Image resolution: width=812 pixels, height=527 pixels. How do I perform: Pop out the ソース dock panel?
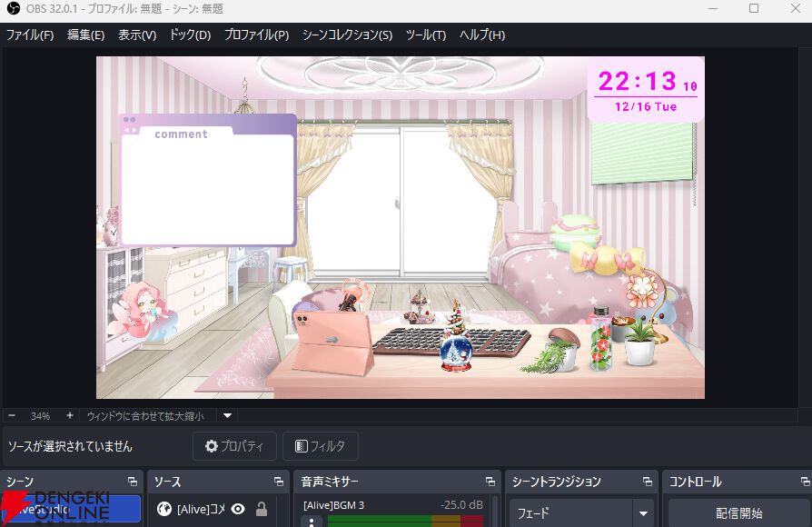[279, 482]
